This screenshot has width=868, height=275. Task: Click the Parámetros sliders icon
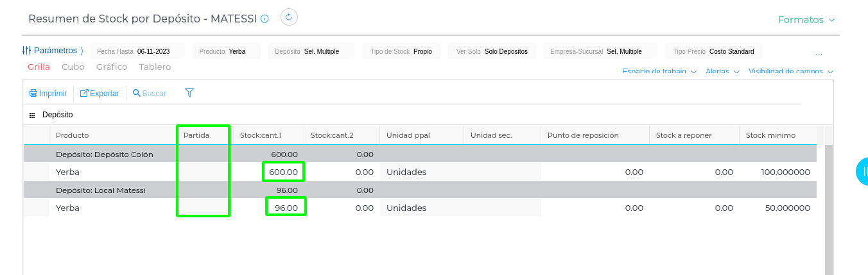(26, 51)
